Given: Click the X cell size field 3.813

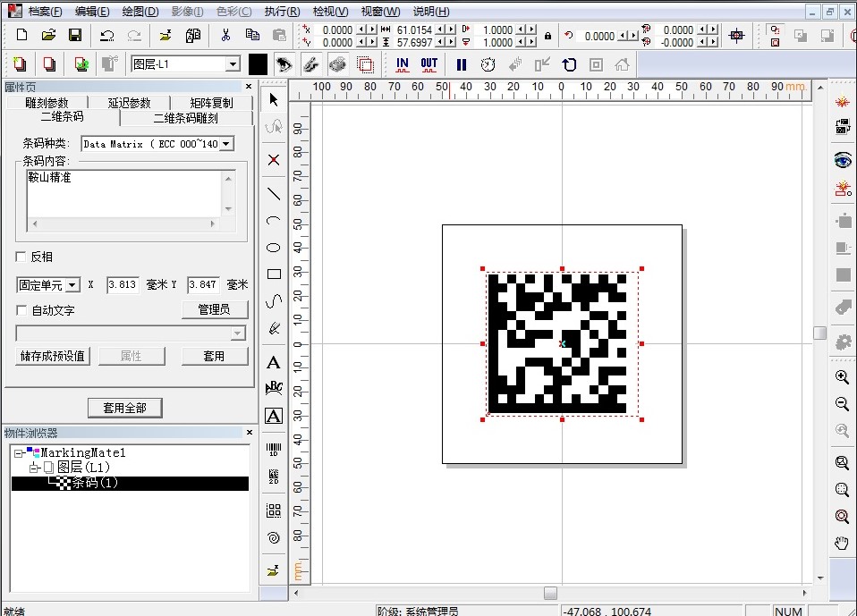Looking at the screenshot, I should coord(123,284).
